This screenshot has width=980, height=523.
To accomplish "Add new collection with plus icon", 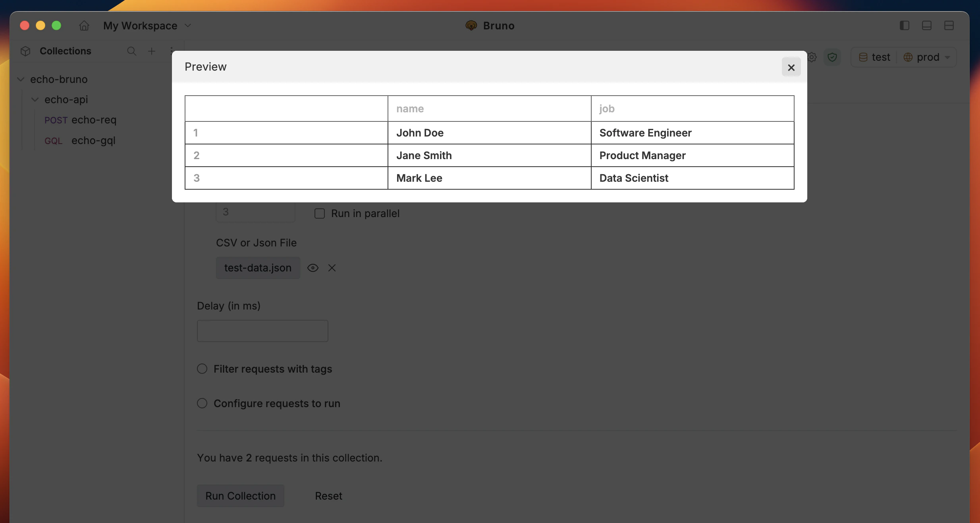I will pyautogui.click(x=152, y=51).
